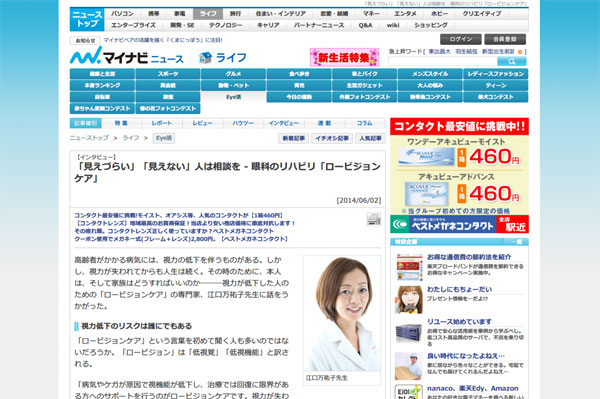The width and height of the screenshot is (600, 399).
Task: Open 良い時代になったよねえ link
Action: 466,356
